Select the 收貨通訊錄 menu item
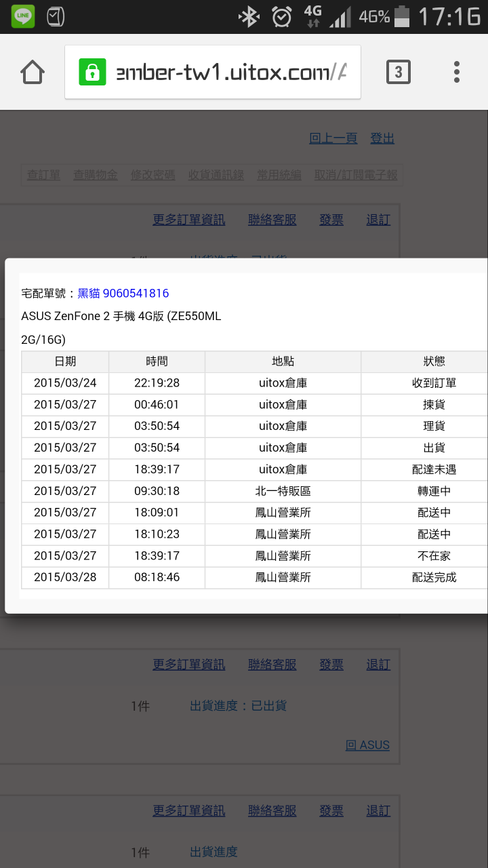 (x=216, y=175)
